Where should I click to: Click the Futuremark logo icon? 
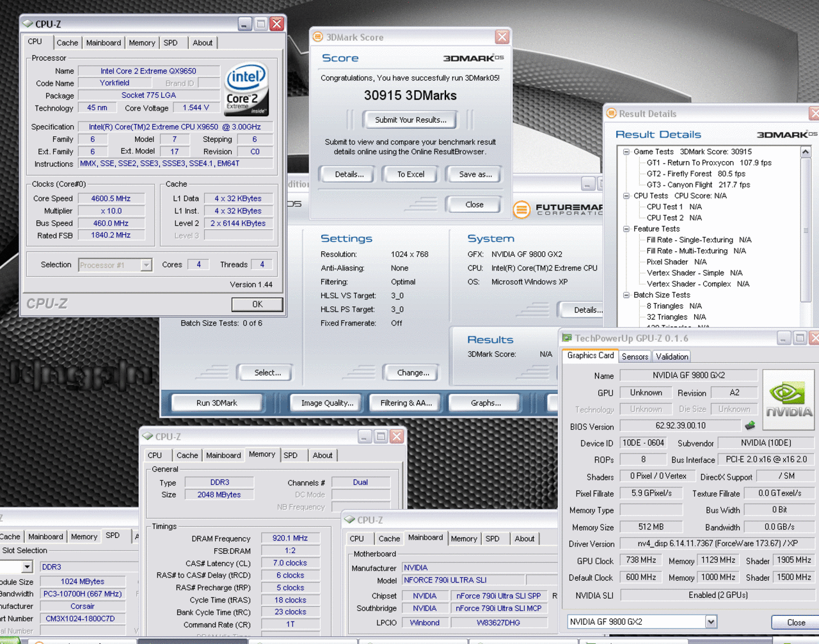tap(521, 209)
